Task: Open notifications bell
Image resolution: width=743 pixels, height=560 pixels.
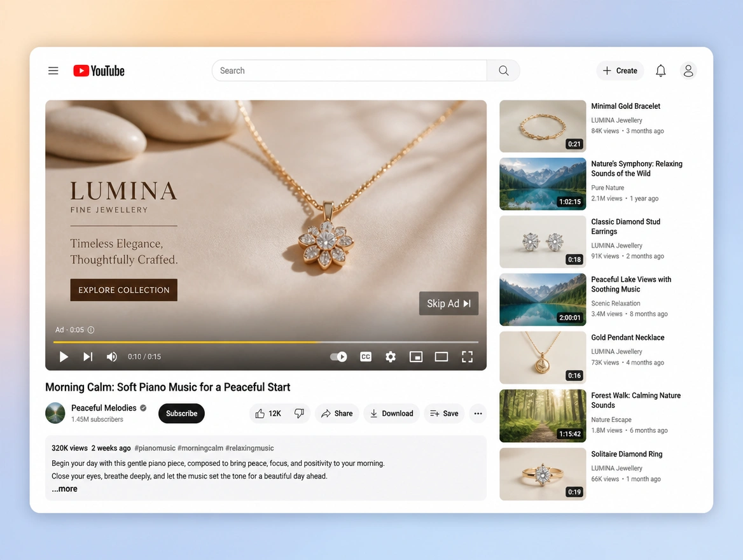Action: pyautogui.click(x=660, y=71)
